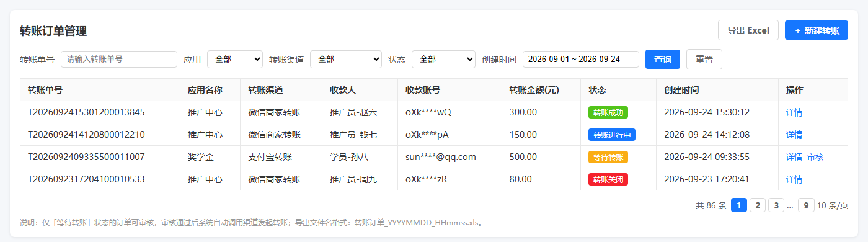
Task: Open the 转账渠道 dropdown
Action: point(346,60)
